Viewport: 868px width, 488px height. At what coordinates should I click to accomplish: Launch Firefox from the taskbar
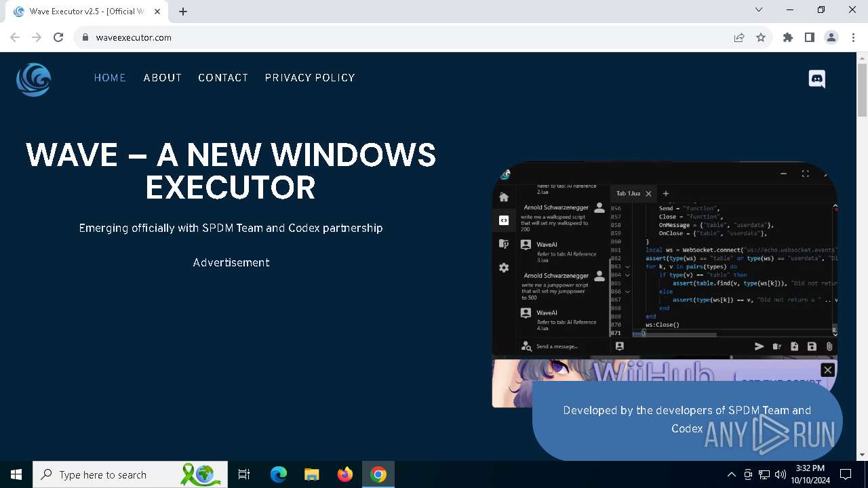click(345, 474)
